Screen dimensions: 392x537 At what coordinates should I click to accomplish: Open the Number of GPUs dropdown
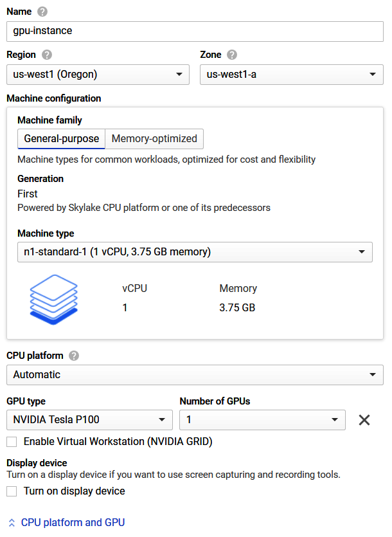(262, 420)
